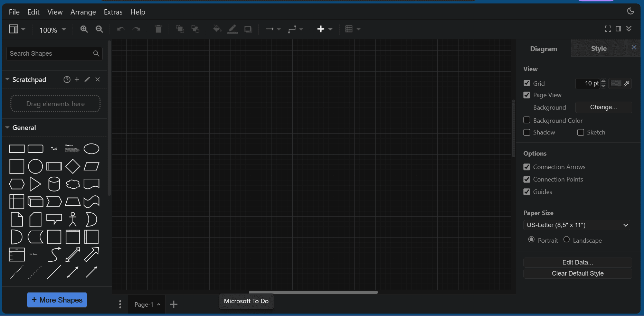Select the Landscape orientation option
Image resolution: width=644 pixels, height=316 pixels.
[567, 240]
